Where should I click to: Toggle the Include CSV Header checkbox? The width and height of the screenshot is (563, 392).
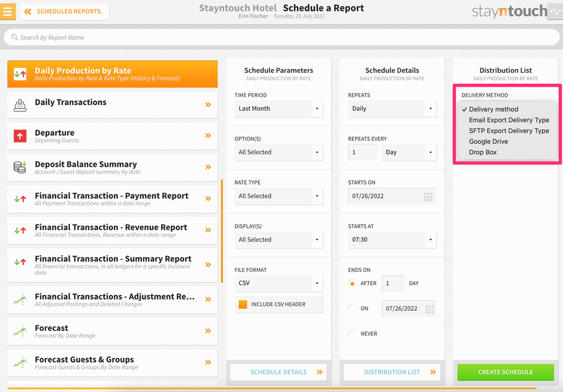click(243, 305)
